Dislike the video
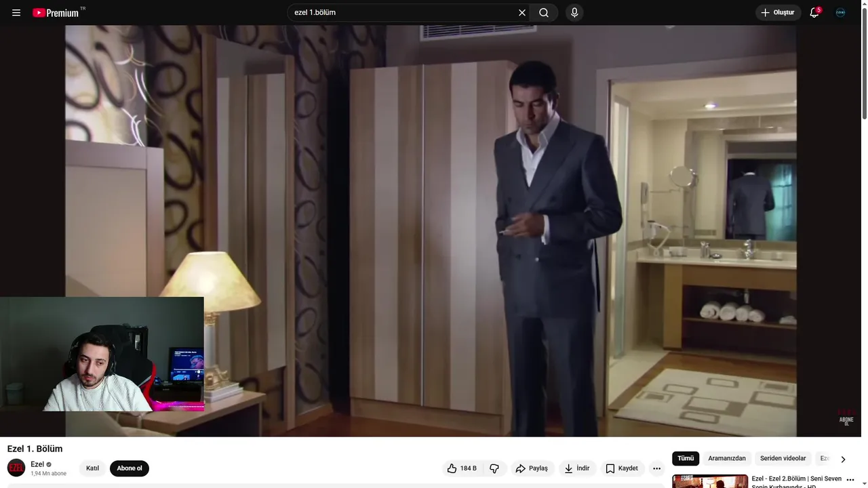Image resolution: width=868 pixels, height=488 pixels. [494, 468]
